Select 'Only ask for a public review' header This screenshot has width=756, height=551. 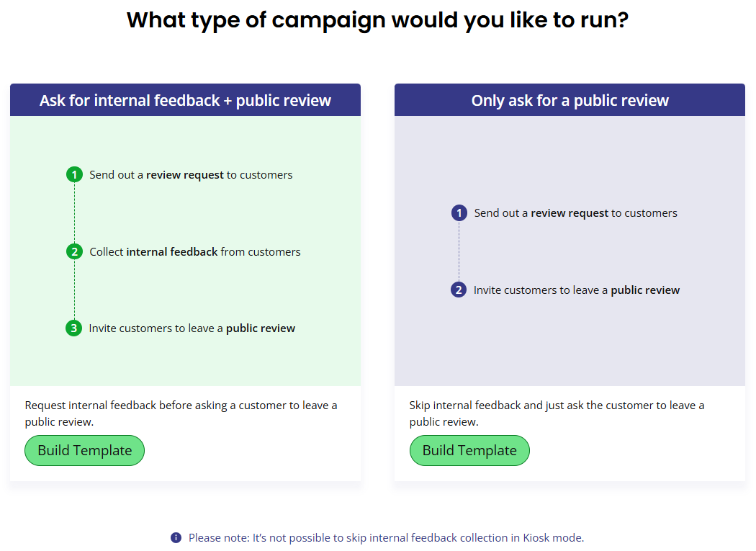point(570,100)
